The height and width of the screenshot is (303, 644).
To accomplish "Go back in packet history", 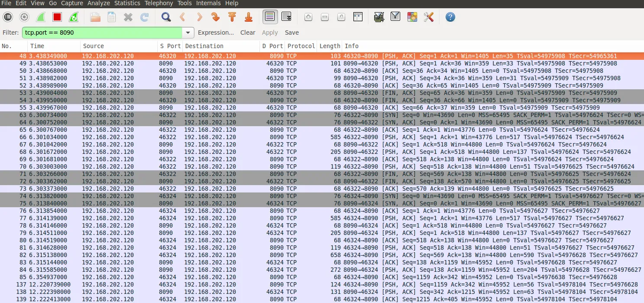I will coord(182,17).
